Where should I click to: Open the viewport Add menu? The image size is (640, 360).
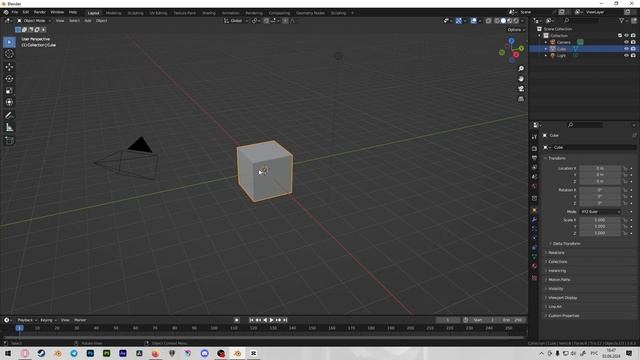pyautogui.click(x=88, y=21)
